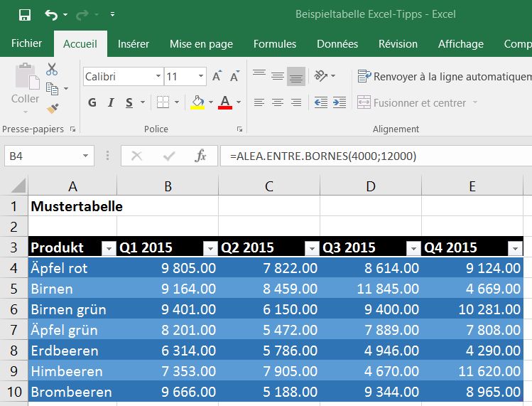The width and height of the screenshot is (532, 406).
Task: Copy the selection
Action: coord(53,89)
